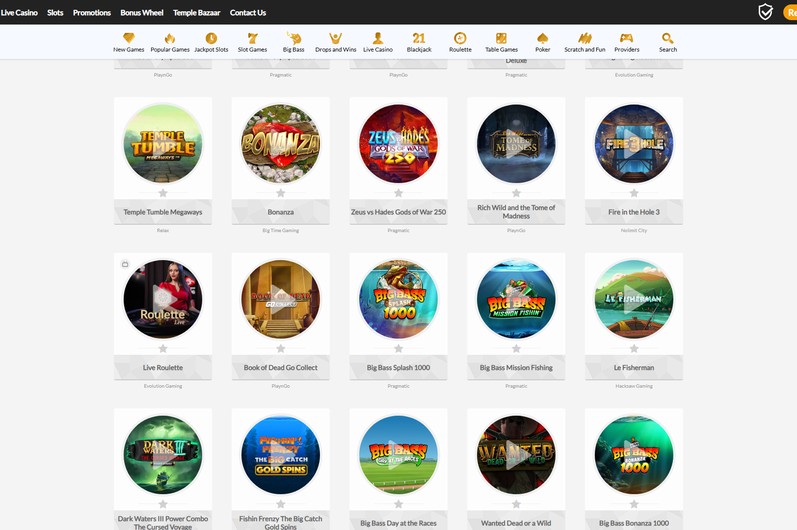Launch Big Bass Mission Fishin thumbnail
The image size is (797, 530).
pyautogui.click(x=516, y=299)
